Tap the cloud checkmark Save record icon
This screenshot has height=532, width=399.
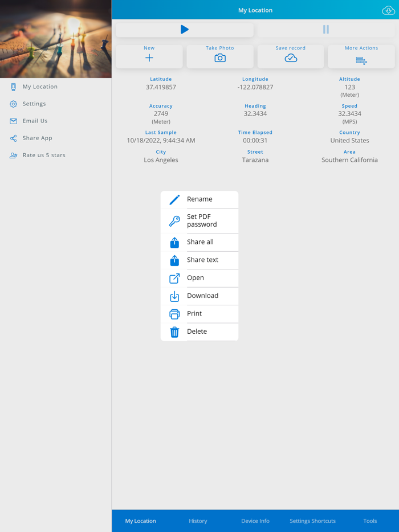[x=291, y=58]
